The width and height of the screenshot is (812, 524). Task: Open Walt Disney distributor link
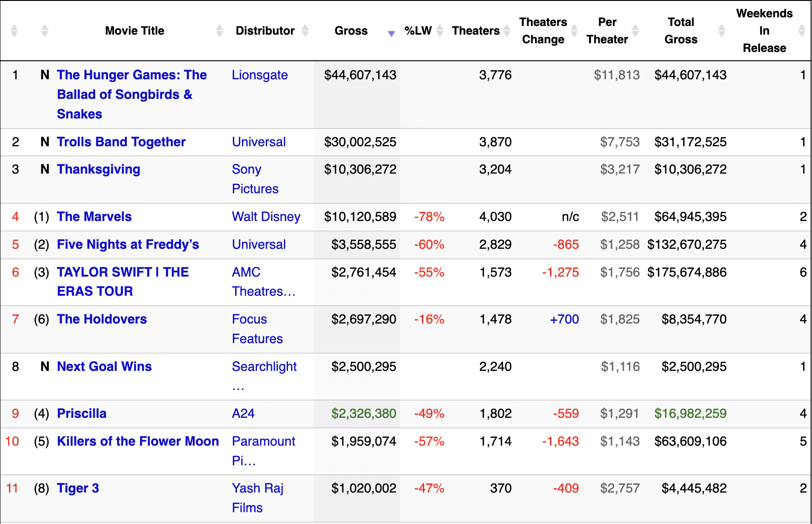click(266, 217)
